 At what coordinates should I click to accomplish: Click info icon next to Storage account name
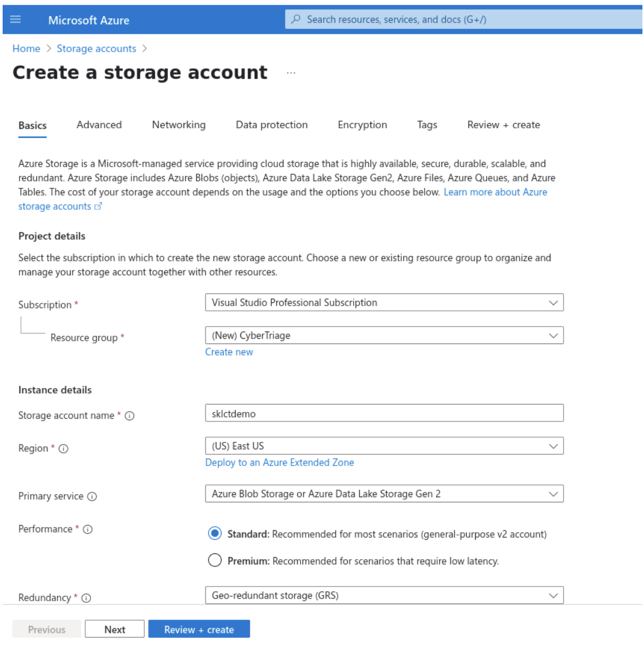click(130, 416)
